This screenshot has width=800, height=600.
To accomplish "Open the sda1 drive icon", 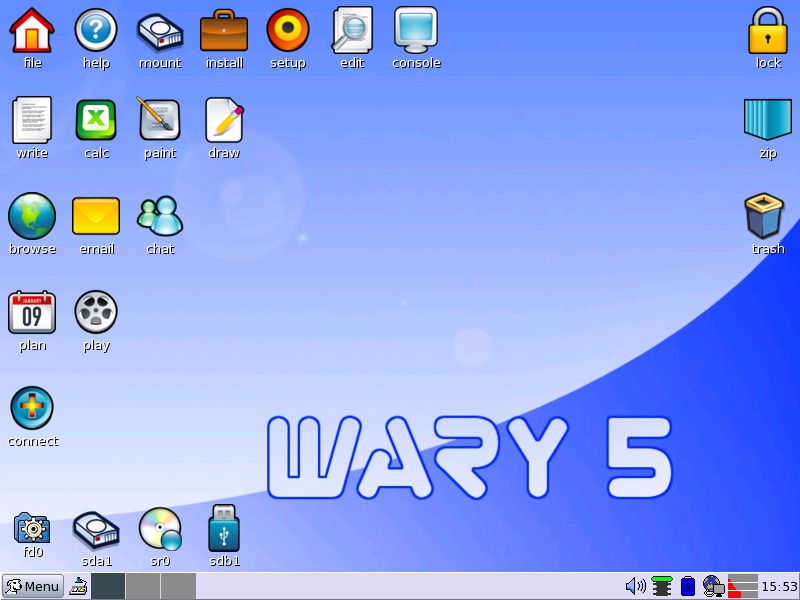I will pos(96,530).
